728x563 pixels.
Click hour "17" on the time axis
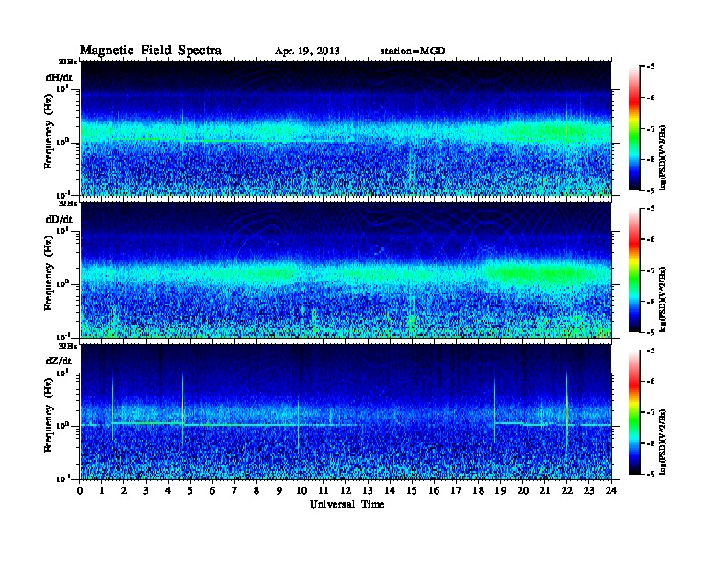(x=456, y=491)
